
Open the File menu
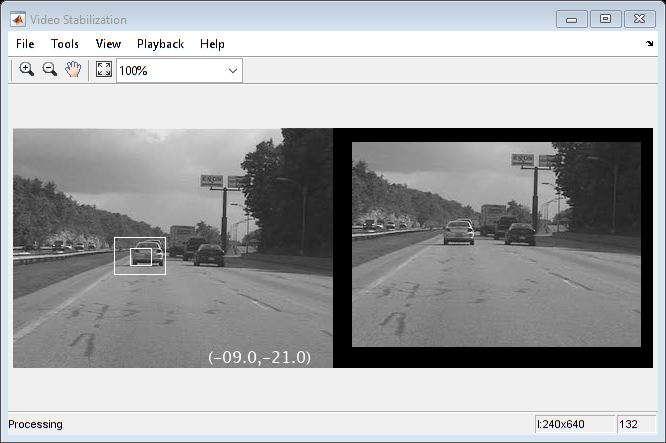pos(25,44)
